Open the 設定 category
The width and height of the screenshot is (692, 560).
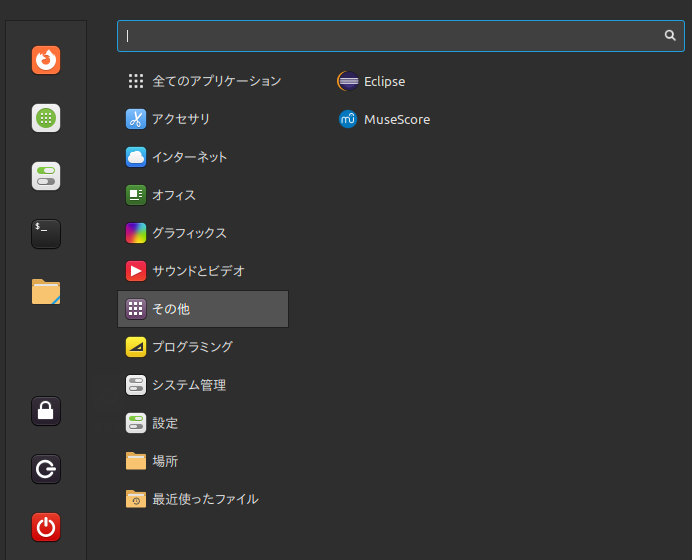tap(203, 423)
